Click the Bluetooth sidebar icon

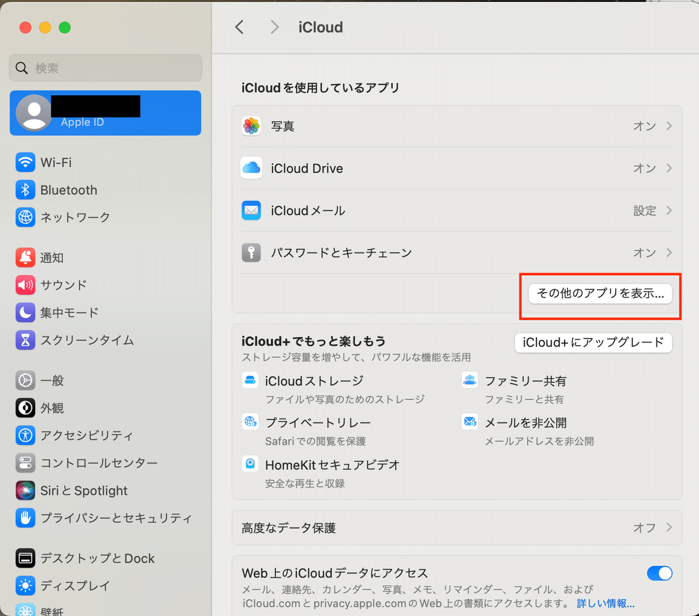click(25, 190)
